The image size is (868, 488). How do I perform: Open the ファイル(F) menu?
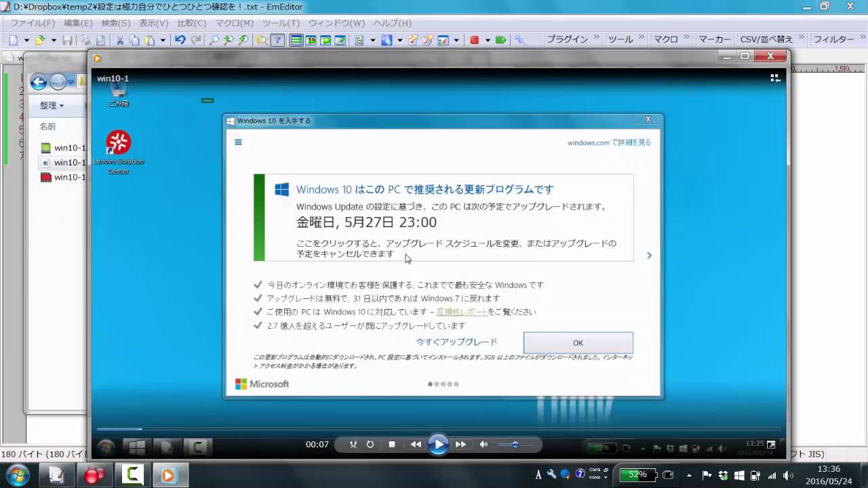point(33,23)
